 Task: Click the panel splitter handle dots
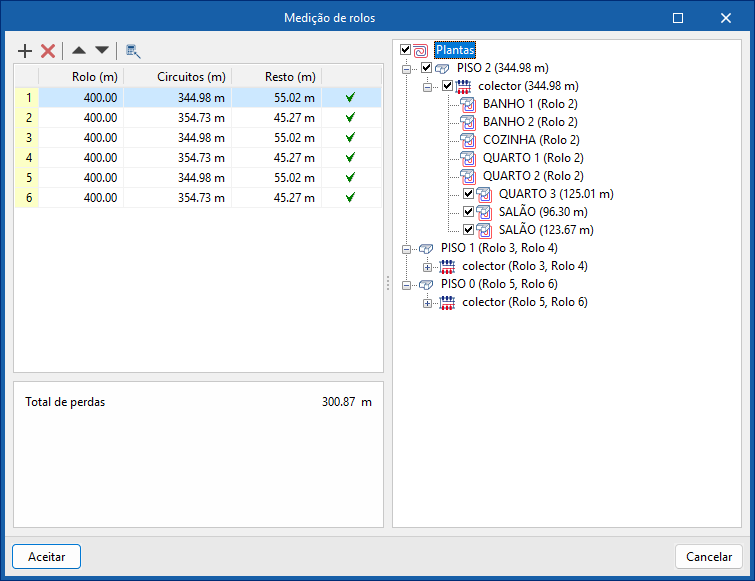[x=388, y=284]
